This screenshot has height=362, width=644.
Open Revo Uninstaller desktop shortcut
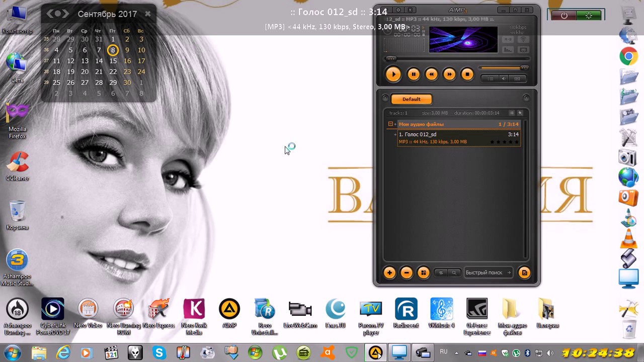point(265,317)
